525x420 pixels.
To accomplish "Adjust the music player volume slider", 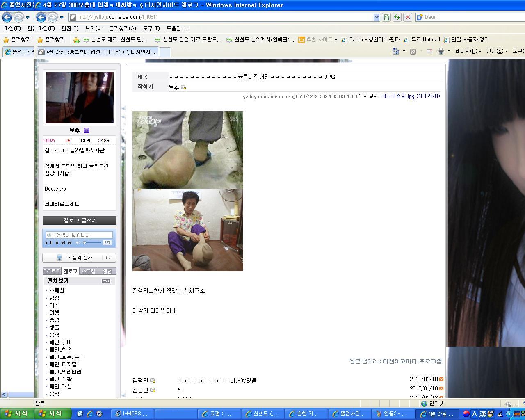I will [92, 243].
